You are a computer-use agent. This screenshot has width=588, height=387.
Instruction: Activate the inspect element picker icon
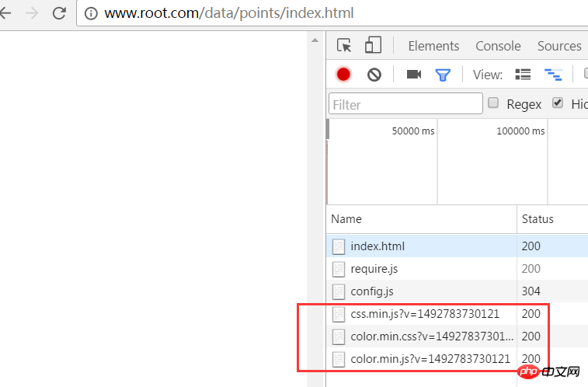344,45
